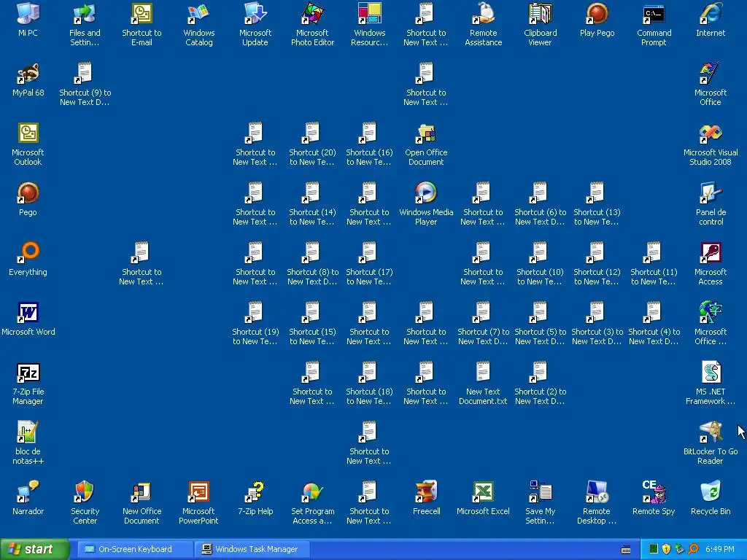
Task: Switch to Windows Task Manager taskbar button
Action: coord(252,549)
